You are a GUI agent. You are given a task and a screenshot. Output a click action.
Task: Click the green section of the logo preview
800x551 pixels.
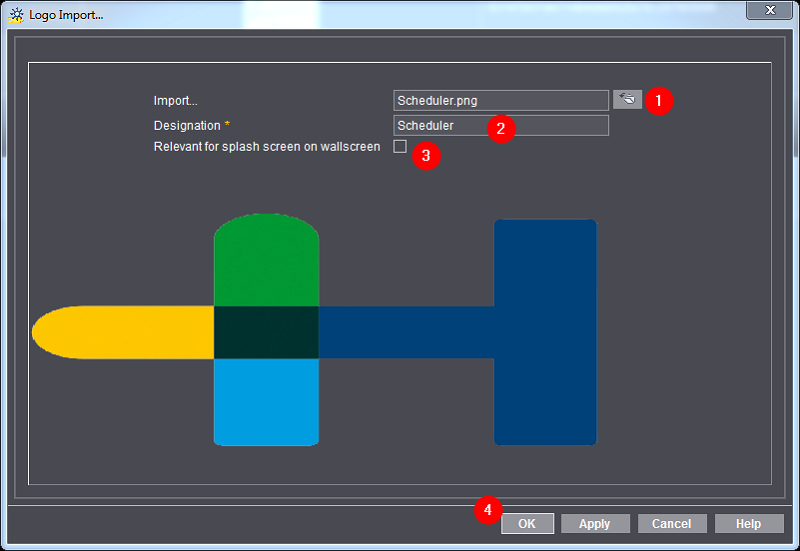266,260
